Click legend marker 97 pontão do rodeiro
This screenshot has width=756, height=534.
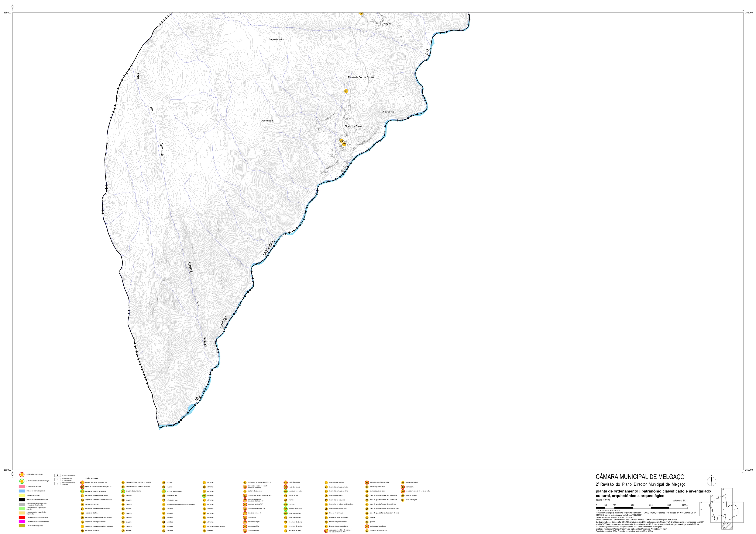pos(403,483)
